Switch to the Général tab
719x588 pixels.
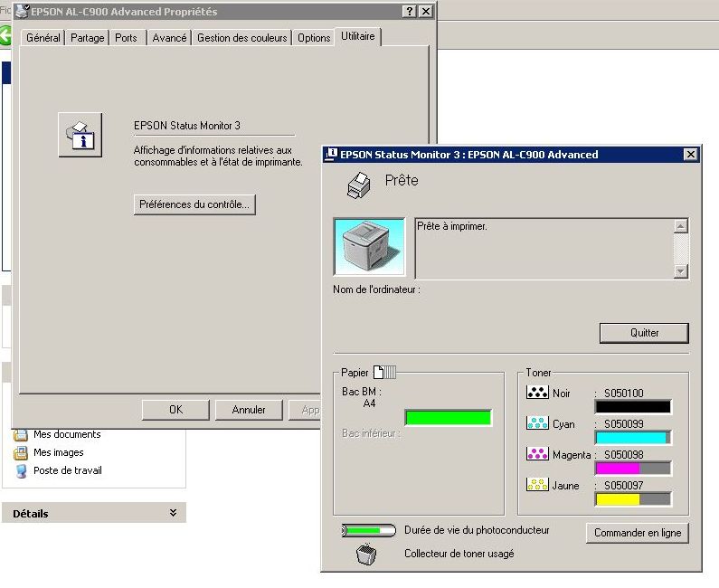43,38
